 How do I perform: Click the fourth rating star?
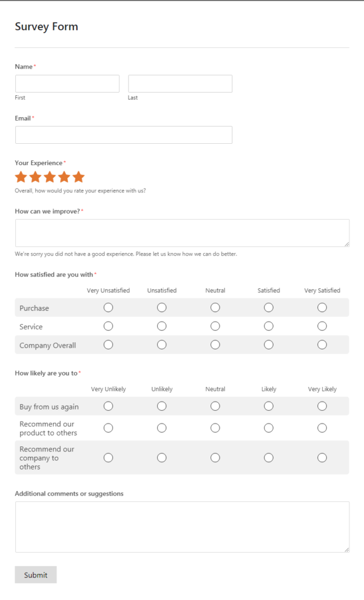point(64,177)
